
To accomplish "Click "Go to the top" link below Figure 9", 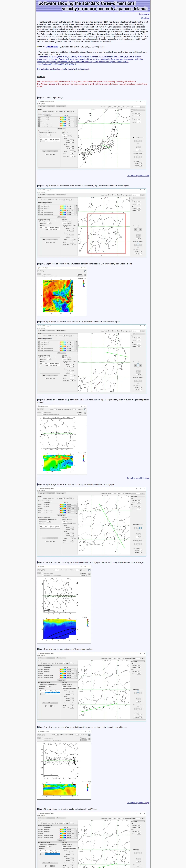I will (138, 803).
